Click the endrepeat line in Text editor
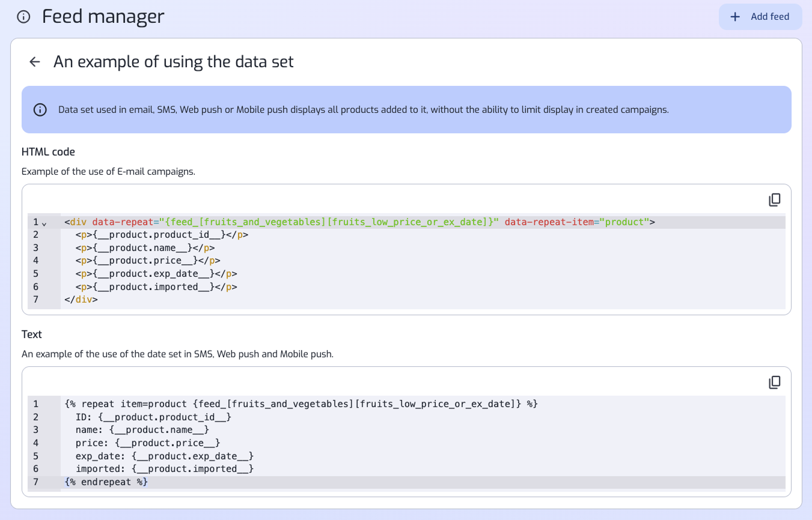 tap(106, 482)
